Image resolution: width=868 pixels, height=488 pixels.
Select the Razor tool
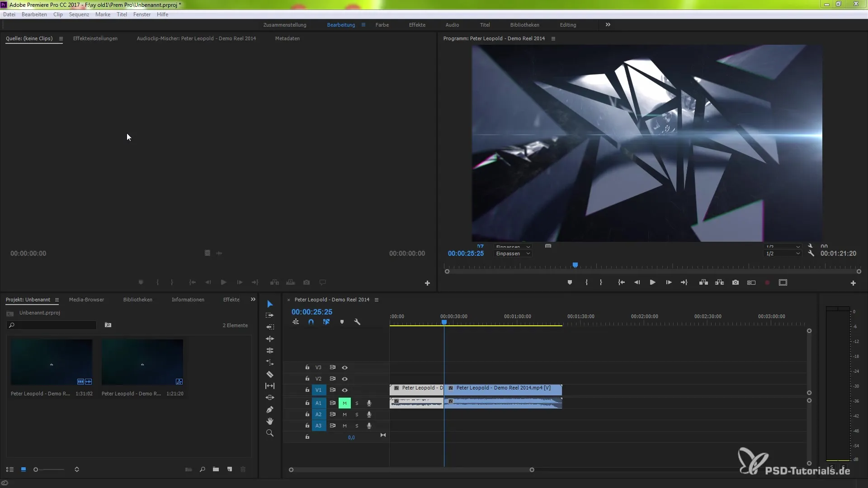coord(270,374)
